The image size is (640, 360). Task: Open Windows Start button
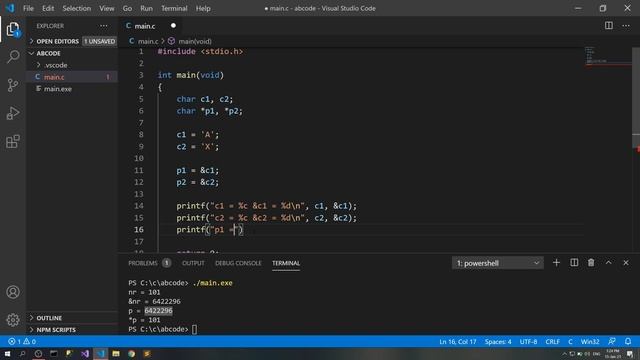(7, 353)
